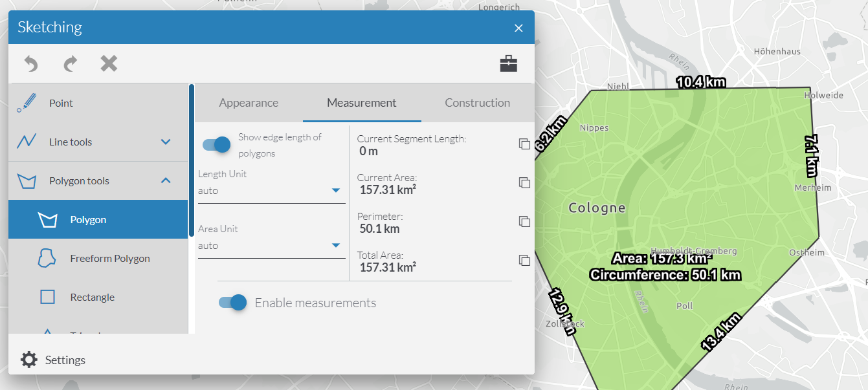
Task: Click the undo arrow icon
Action: tap(30, 63)
